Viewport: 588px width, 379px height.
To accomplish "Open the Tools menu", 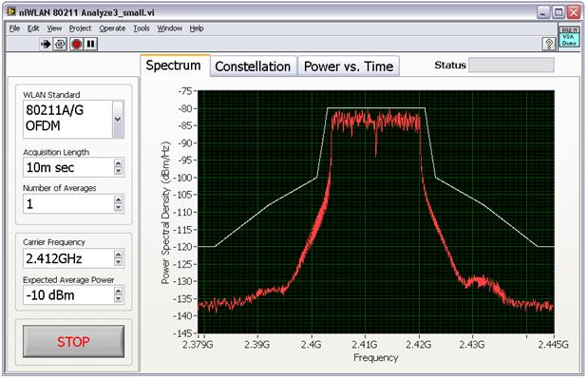I will coord(142,28).
